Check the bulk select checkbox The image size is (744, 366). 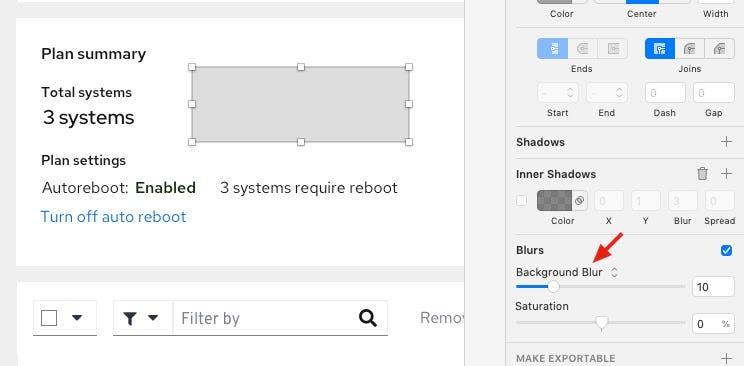click(49, 318)
